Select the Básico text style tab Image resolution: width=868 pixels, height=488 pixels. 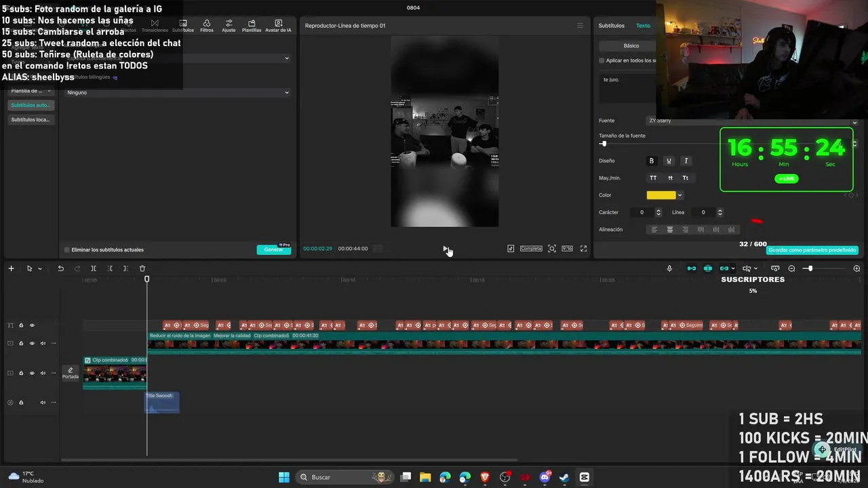click(631, 45)
